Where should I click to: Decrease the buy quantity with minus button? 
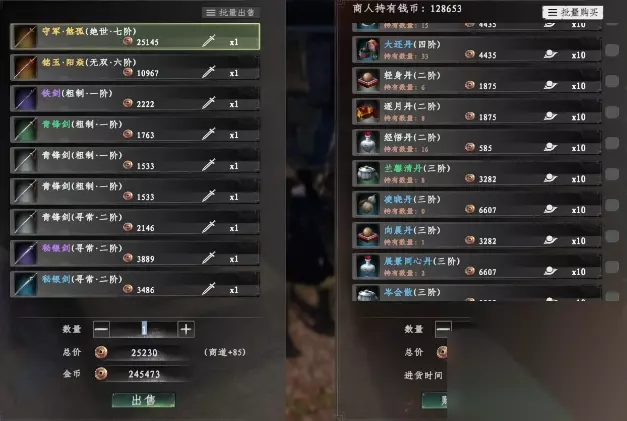tap(443, 329)
